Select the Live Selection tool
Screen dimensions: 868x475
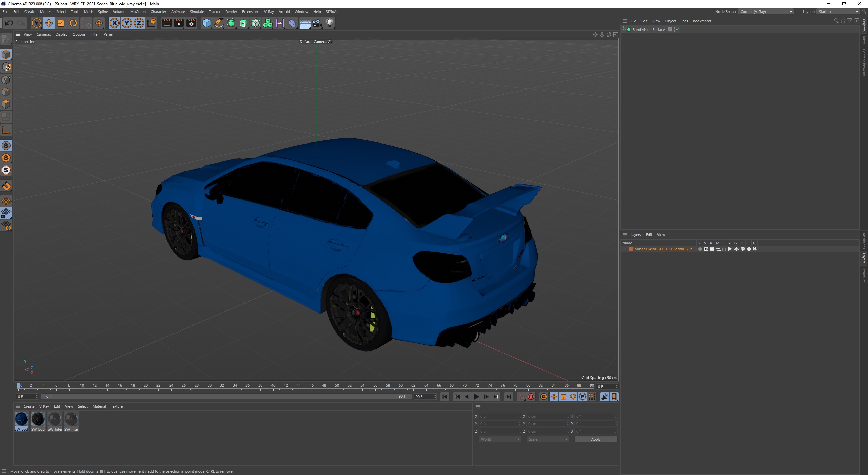click(x=36, y=23)
